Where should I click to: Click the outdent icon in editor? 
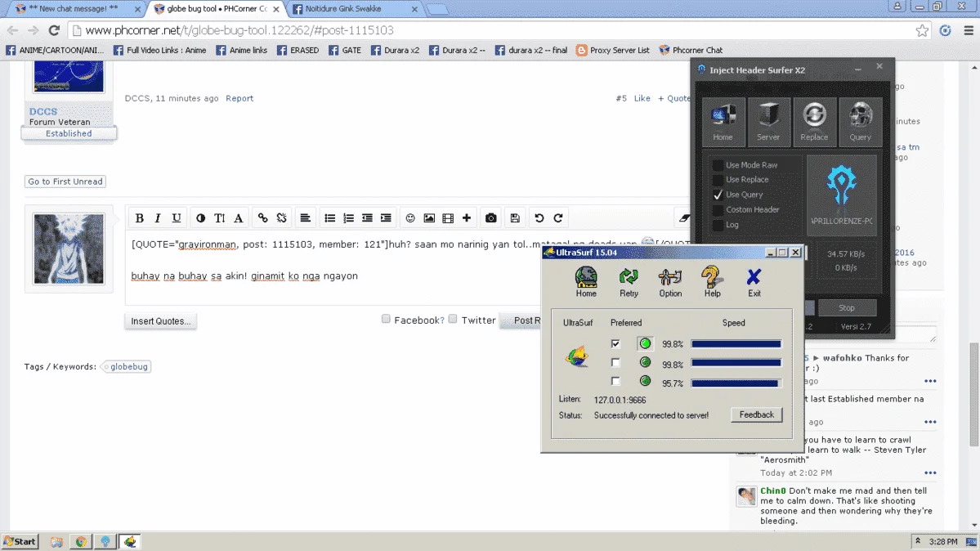pos(367,217)
